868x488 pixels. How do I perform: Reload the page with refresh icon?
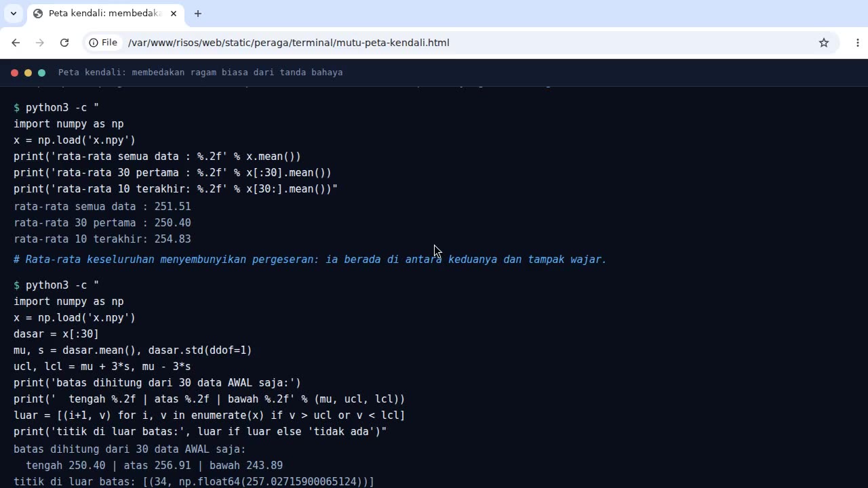64,43
